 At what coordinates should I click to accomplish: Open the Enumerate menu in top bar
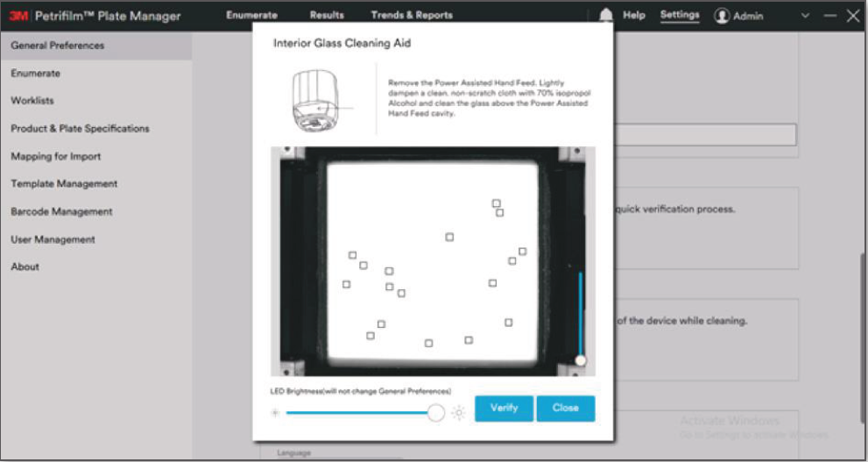[252, 15]
